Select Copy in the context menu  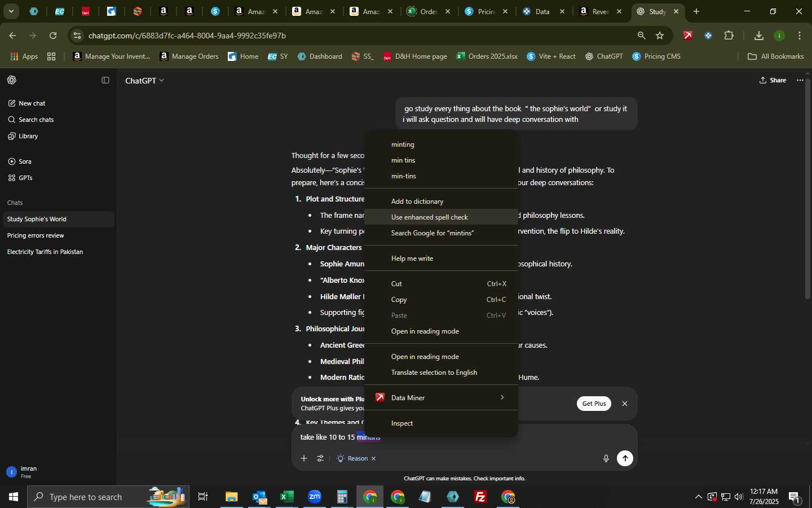click(x=441, y=300)
